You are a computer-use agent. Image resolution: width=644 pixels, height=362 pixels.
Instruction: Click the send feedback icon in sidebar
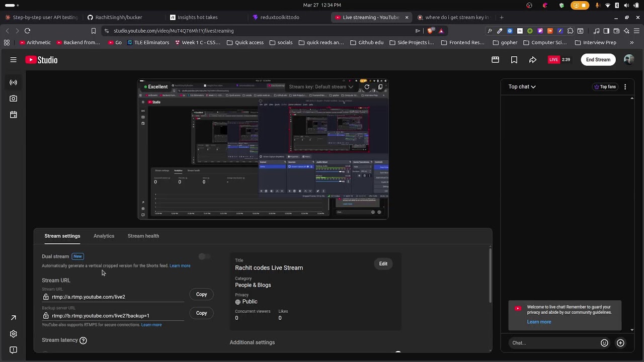[13, 350]
